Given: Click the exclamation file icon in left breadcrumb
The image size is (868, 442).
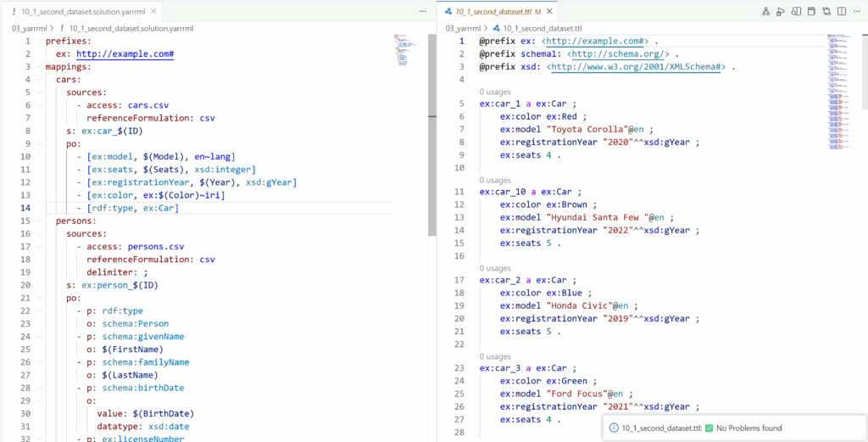Looking at the screenshot, I should point(62,28).
